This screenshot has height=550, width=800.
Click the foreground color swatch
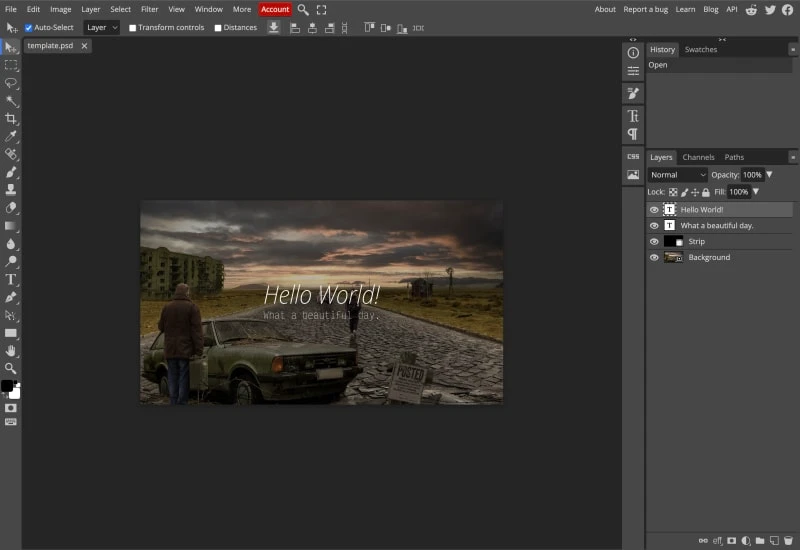pos(7,386)
